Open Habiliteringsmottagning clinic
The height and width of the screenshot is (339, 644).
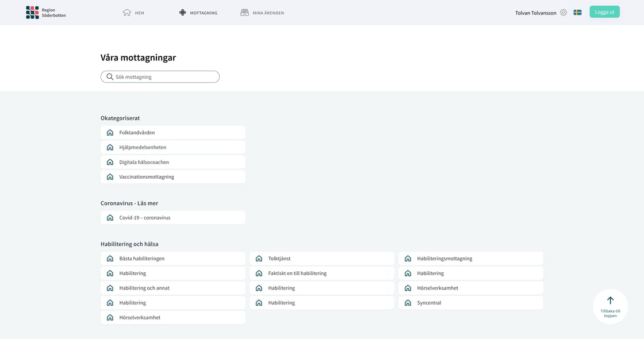471,259
